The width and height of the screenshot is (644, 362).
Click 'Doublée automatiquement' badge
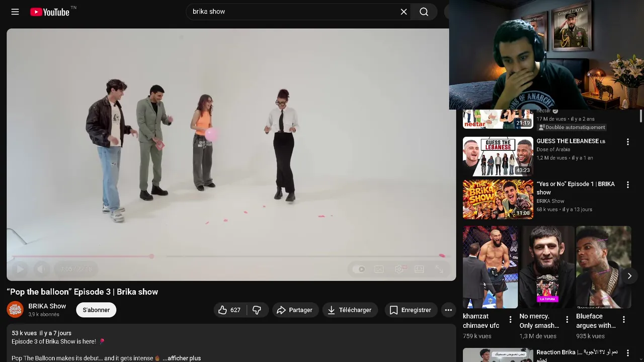coord(571,127)
